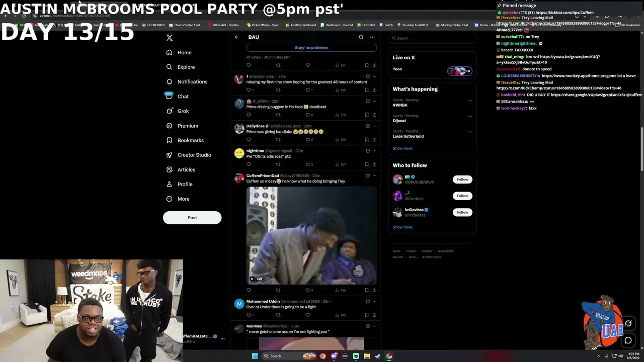Open Dailydose profile avatar
The height and width of the screenshot is (362, 644).
click(239, 129)
